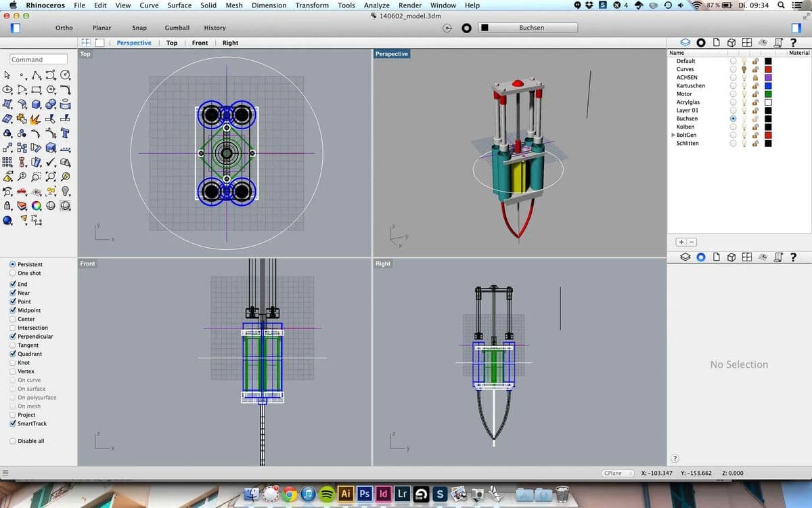Toggle the Gumball button
This screenshot has height=508, width=812.
(x=177, y=28)
